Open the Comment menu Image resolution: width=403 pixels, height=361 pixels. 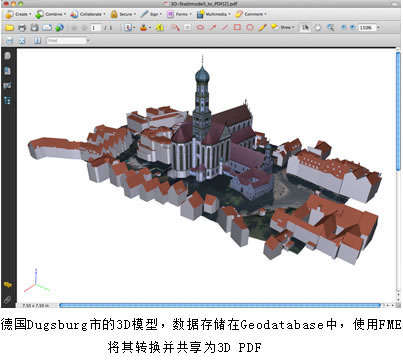coord(251,14)
